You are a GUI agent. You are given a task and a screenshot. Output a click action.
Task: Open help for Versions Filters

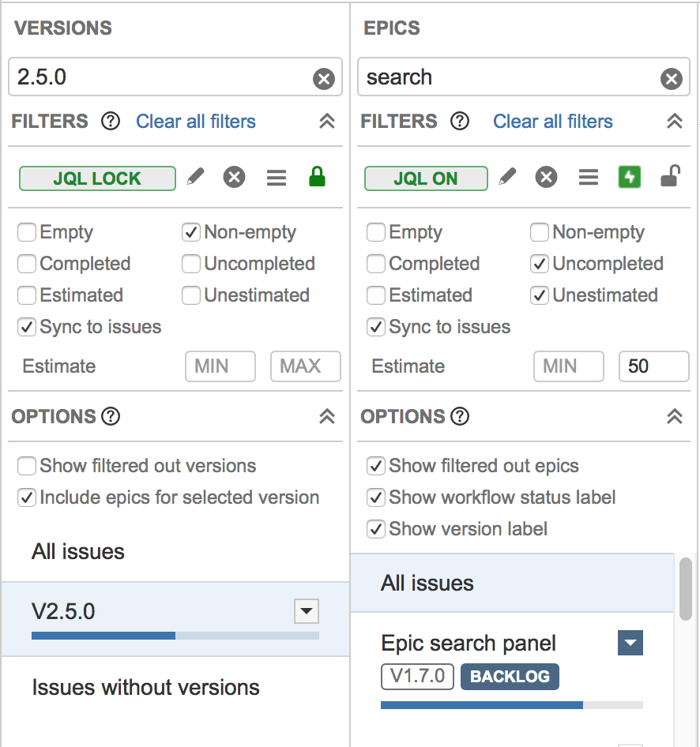111,122
